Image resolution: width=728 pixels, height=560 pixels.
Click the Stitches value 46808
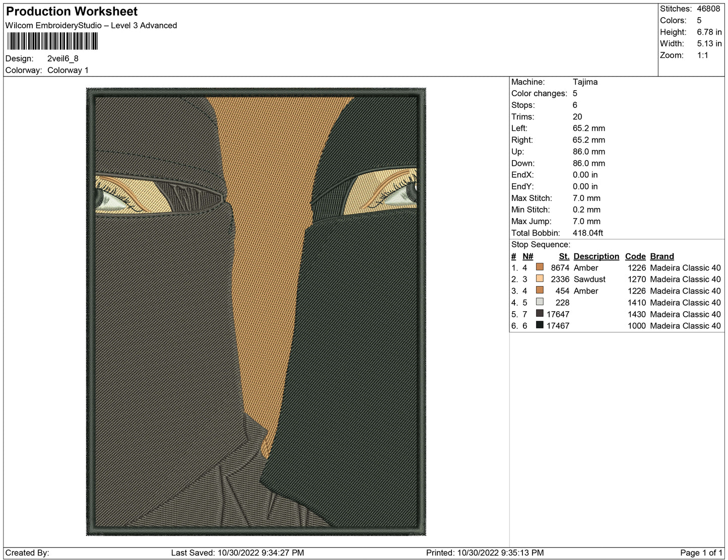tap(708, 9)
